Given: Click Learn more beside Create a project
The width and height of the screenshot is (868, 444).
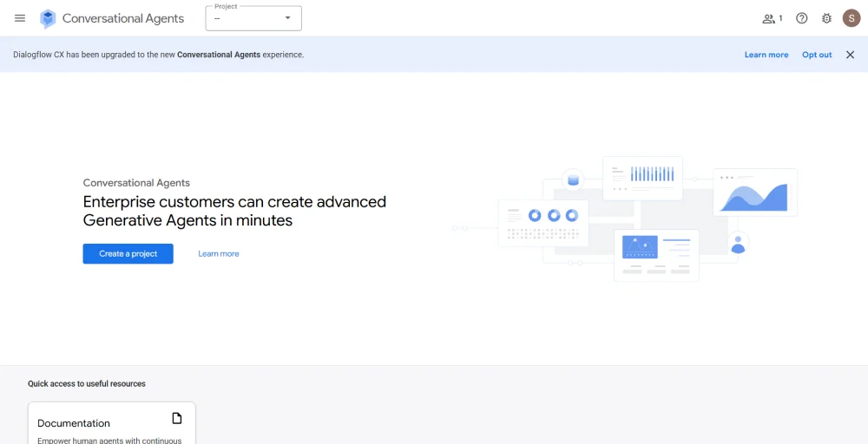Looking at the screenshot, I should click(x=219, y=254).
